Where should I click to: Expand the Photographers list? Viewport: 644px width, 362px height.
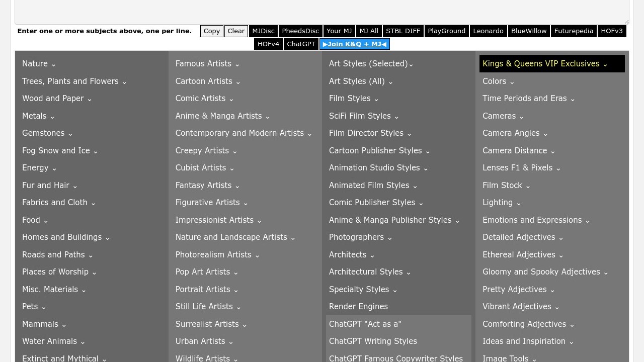(360, 237)
